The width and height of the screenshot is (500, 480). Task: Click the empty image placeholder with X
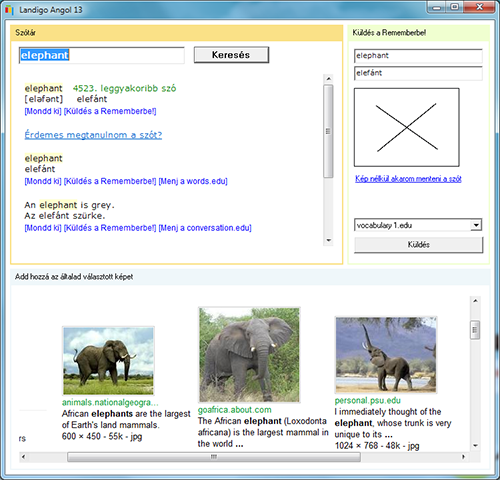tap(407, 127)
